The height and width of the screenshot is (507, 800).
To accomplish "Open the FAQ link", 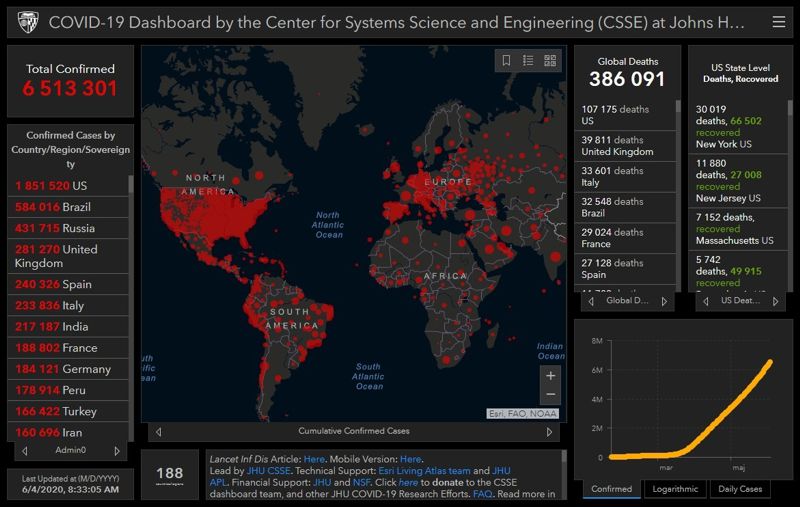I will (483, 494).
